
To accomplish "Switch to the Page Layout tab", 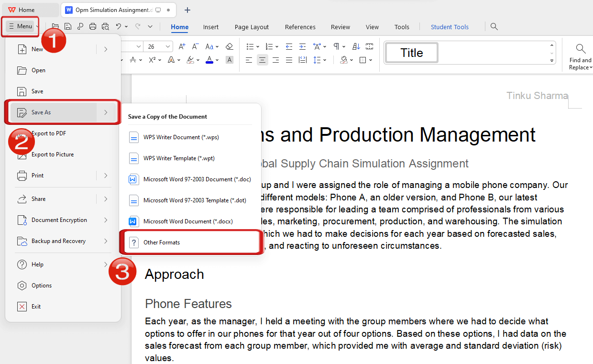I will 252,27.
